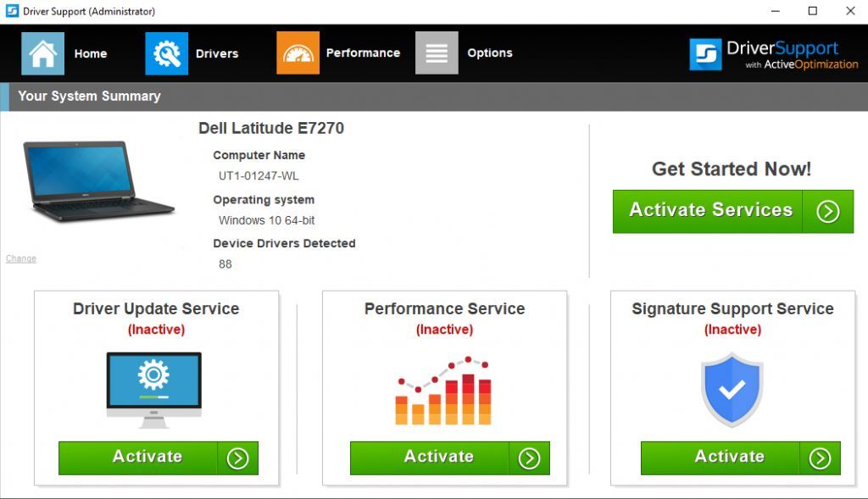Click Inactive status under Signature Support Service
Screen dimensions: 868x499
(x=732, y=330)
